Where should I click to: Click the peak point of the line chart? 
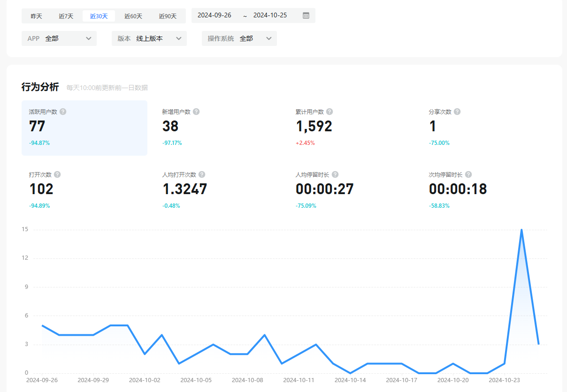point(521,230)
